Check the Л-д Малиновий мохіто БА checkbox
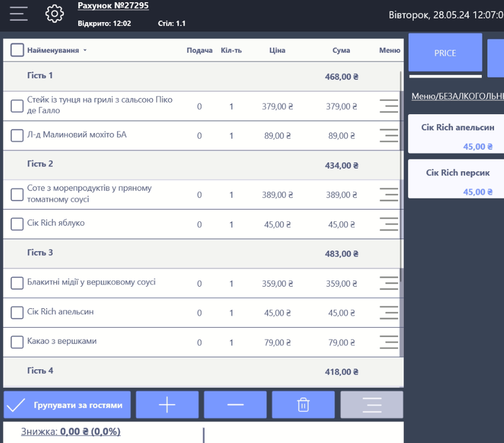 point(17,135)
